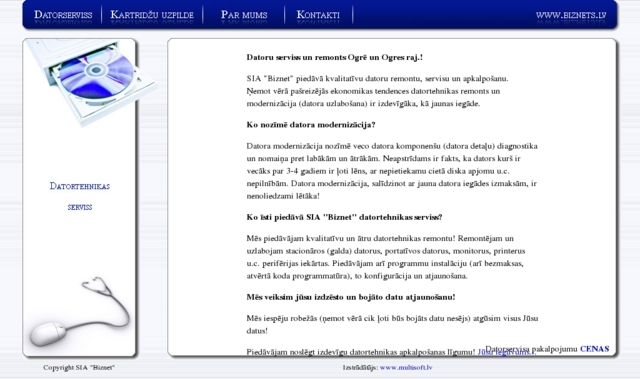
Task: Click the computer mouse stethoscope image
Action: [x=80, y=312]
